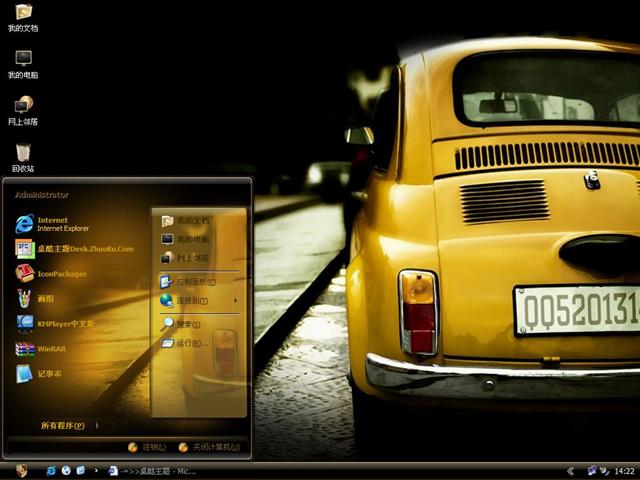This screenshot has height=480, width=640.
Task: Click the 注销 (Log Off) button
Action: point(147,447)
